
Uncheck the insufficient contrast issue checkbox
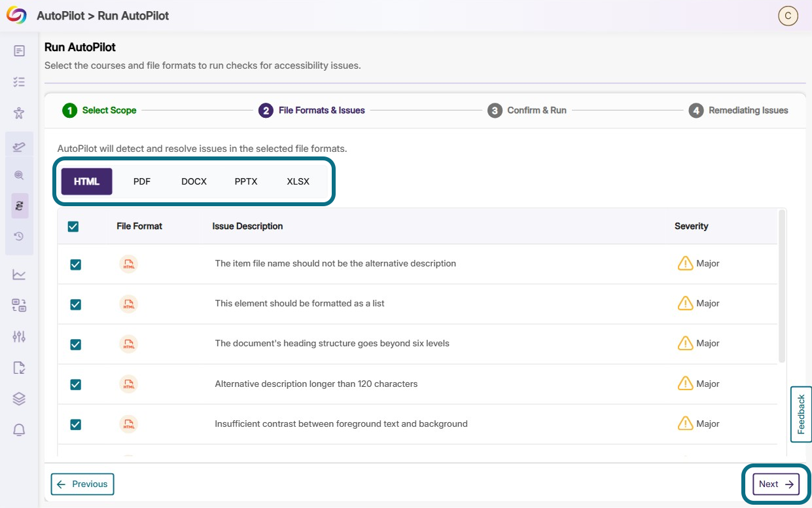click(76, 424)
